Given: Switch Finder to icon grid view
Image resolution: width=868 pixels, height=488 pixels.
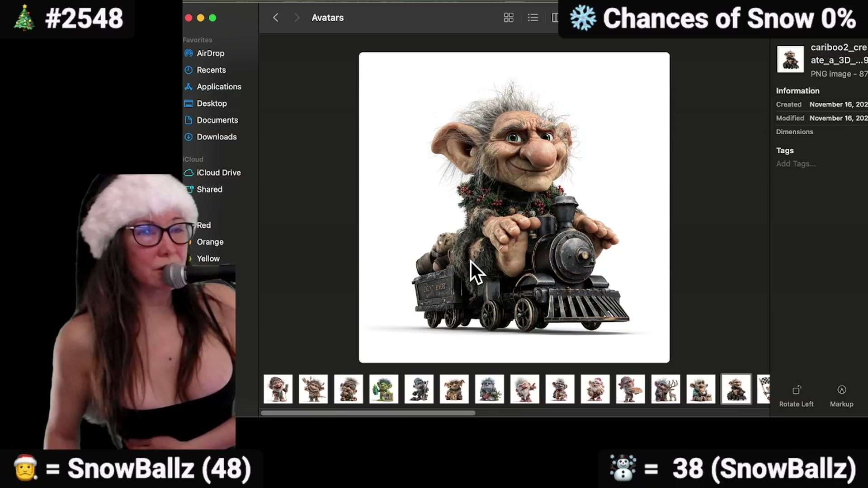Looking at the screenshot, I should pyautogui.click(x=509, y=18).
